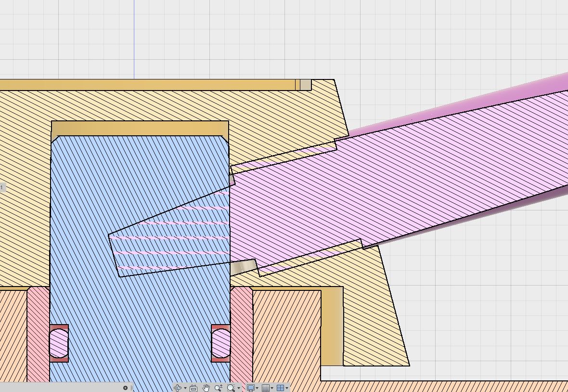568x392 pixels.
Task: Select the left pink O-ring cross-section
Action: 59,343
